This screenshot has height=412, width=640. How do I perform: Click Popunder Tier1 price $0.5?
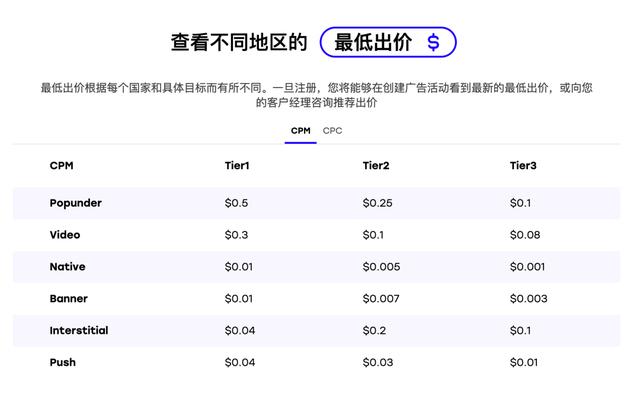236,203
